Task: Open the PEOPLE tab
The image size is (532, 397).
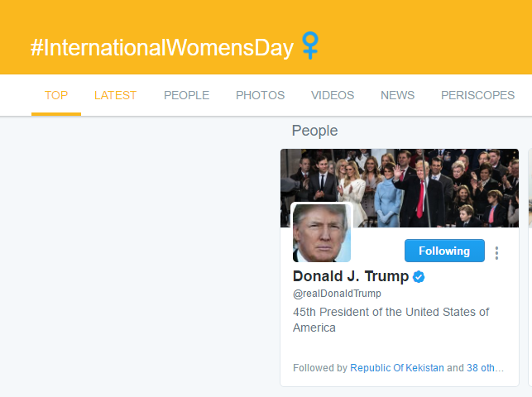Action: pos(187,95)
